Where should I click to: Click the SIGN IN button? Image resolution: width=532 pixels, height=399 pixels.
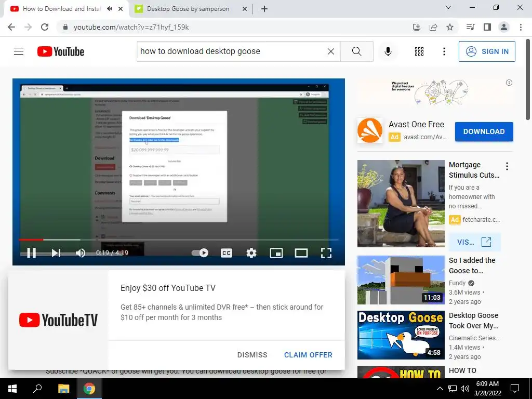(486, 51)
